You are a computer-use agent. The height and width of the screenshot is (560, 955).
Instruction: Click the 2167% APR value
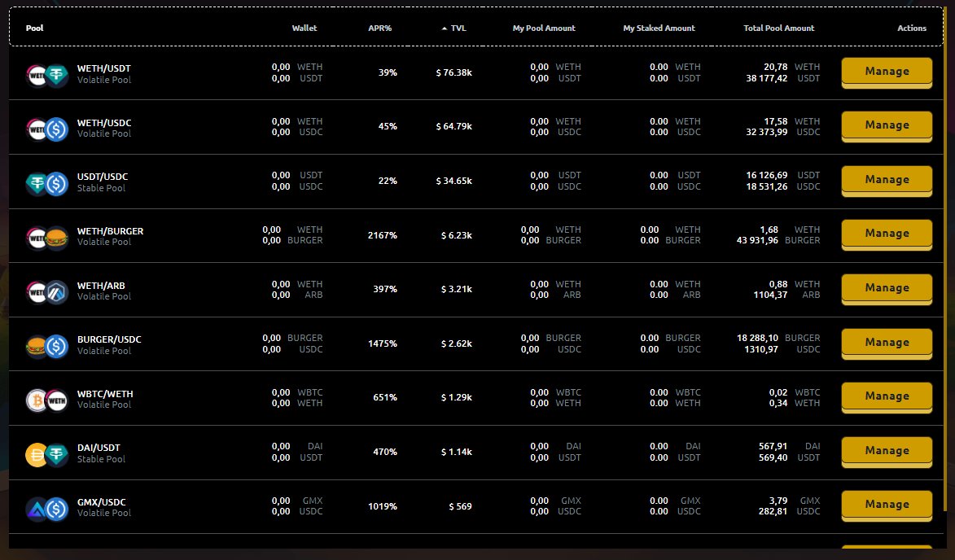pos(383,235)
